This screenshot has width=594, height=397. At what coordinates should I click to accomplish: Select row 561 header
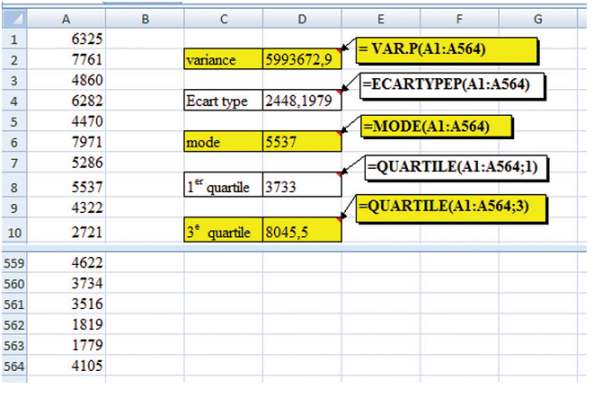pos(14,303)
